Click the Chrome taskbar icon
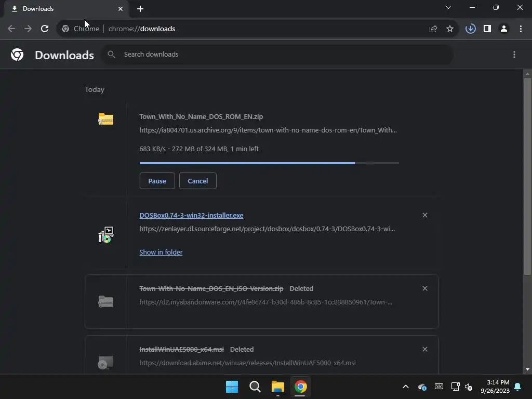The height and width of the screenshot is (399, 532). pyautogui.click(x=301, y=387)
